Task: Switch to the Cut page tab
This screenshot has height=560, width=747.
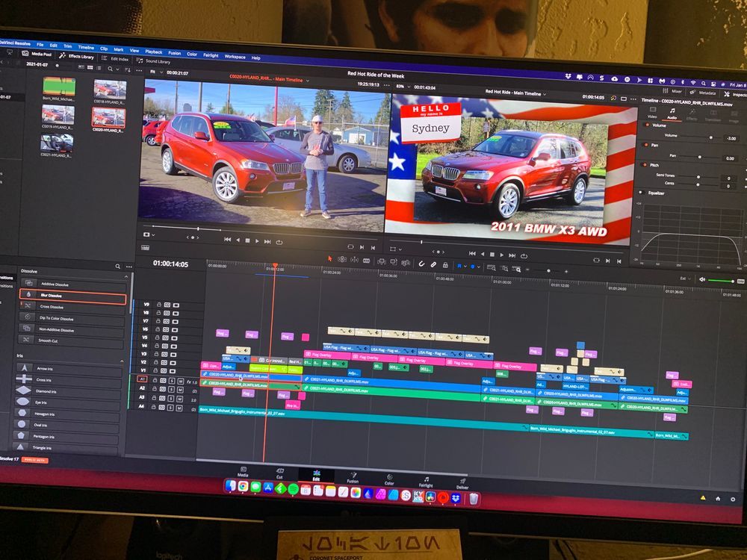Action: tap(279, 473)
